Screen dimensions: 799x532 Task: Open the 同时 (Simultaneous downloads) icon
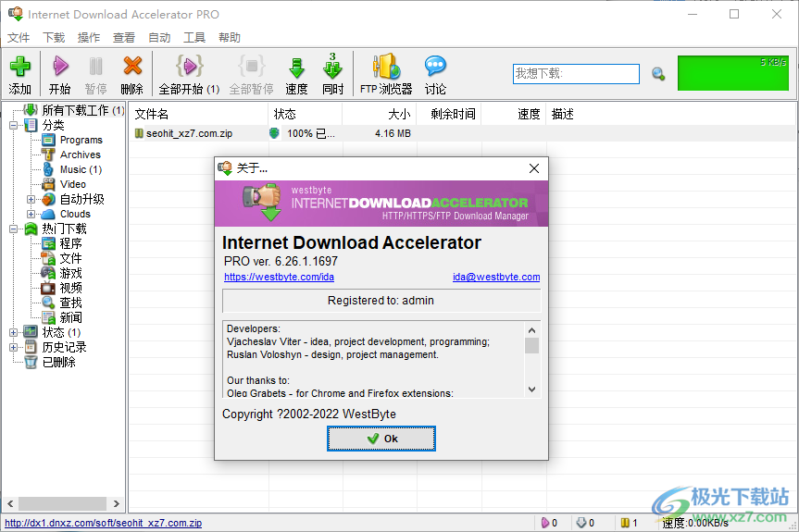click(332, 67)
